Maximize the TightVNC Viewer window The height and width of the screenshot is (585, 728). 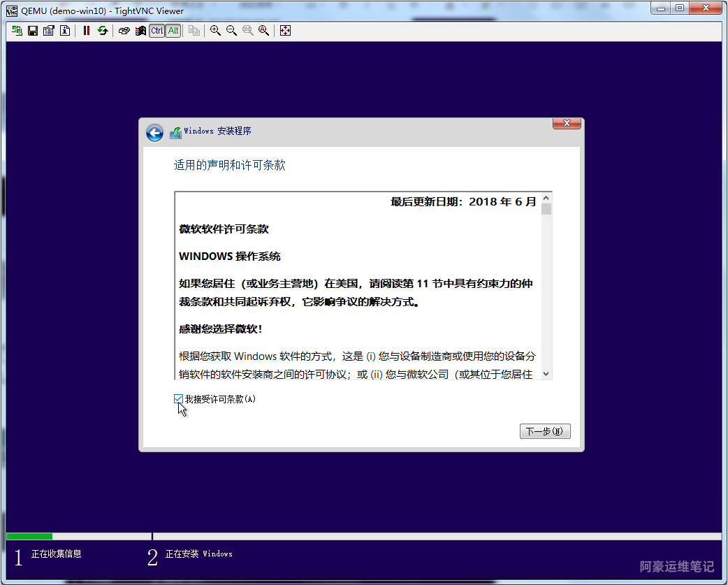[x=680, y=8]
